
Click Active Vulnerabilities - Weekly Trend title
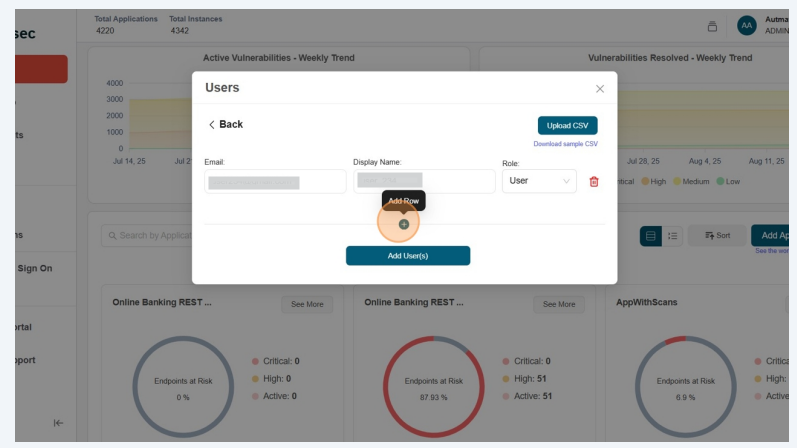click(279, 58)
